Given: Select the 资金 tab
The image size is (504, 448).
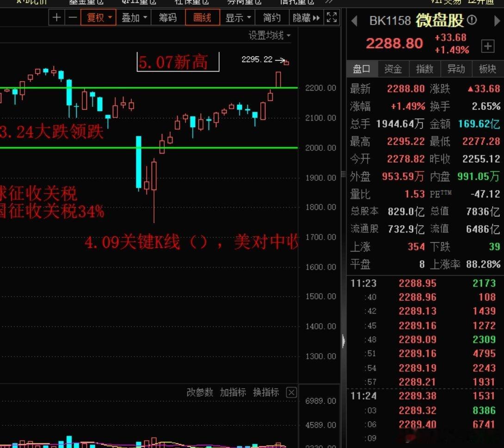Looking at the screenshot, I should [393, 69].
